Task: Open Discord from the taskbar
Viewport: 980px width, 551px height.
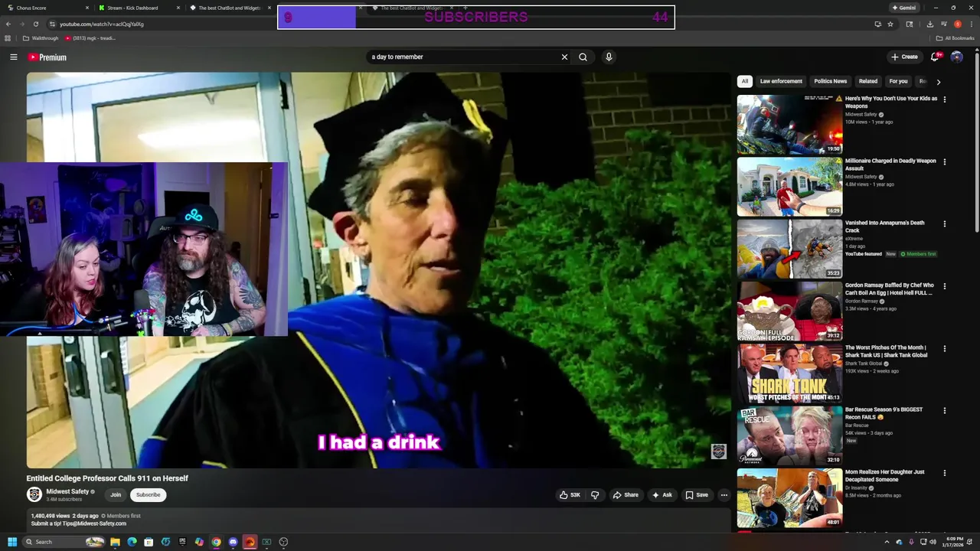Action: click(233, 542)
